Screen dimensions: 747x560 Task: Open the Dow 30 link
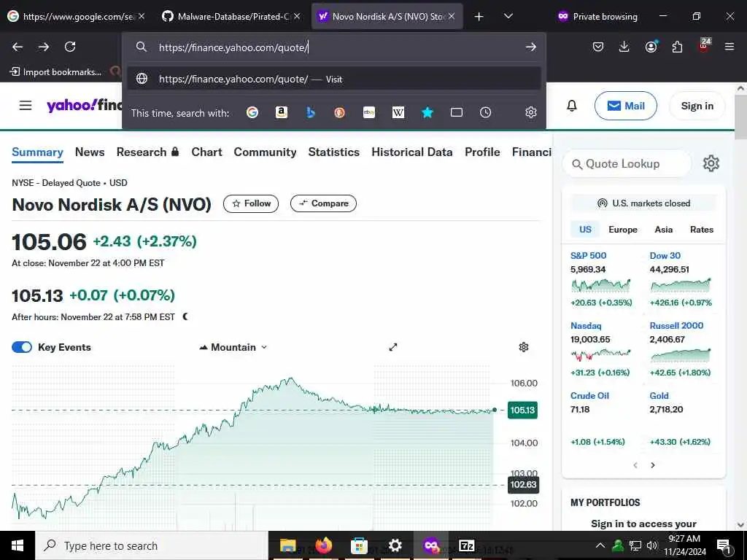(x=665, y=256)
